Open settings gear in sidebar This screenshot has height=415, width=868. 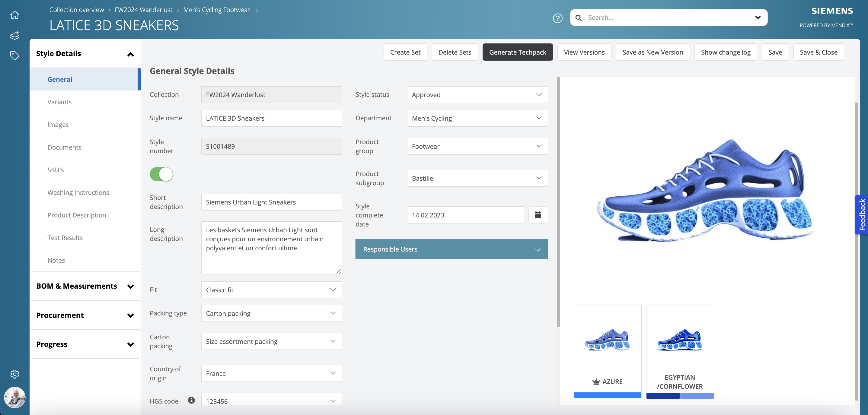14,374
